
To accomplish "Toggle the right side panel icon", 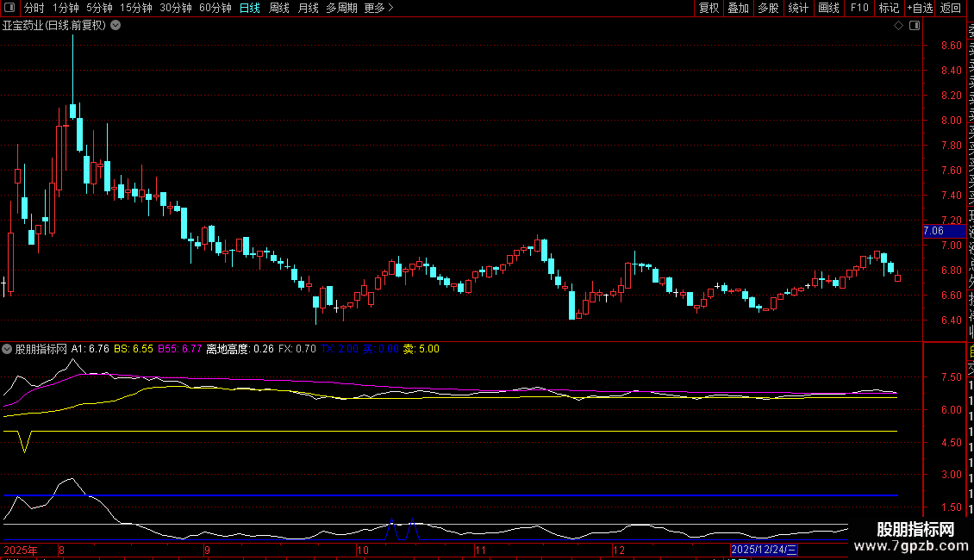I will [915, 26].
